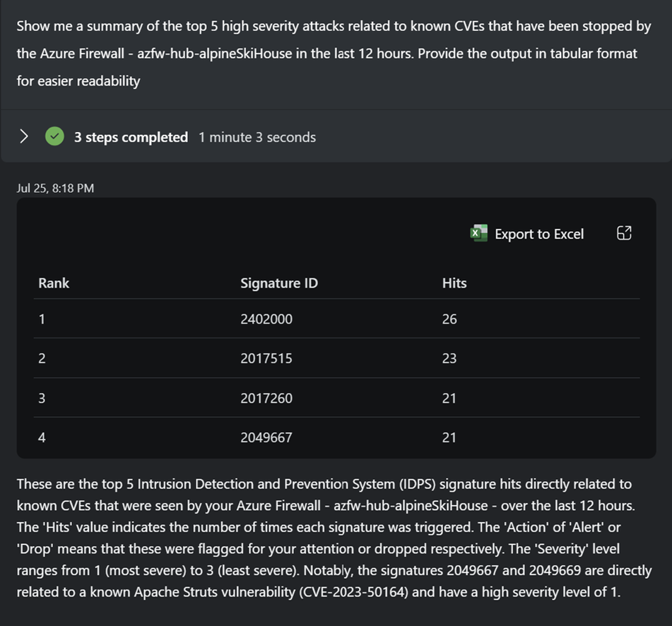Image resolution: width=672 pixels, height=626 pixels.
Task: Open the table in expanded view icon
Action: (624, 234)
